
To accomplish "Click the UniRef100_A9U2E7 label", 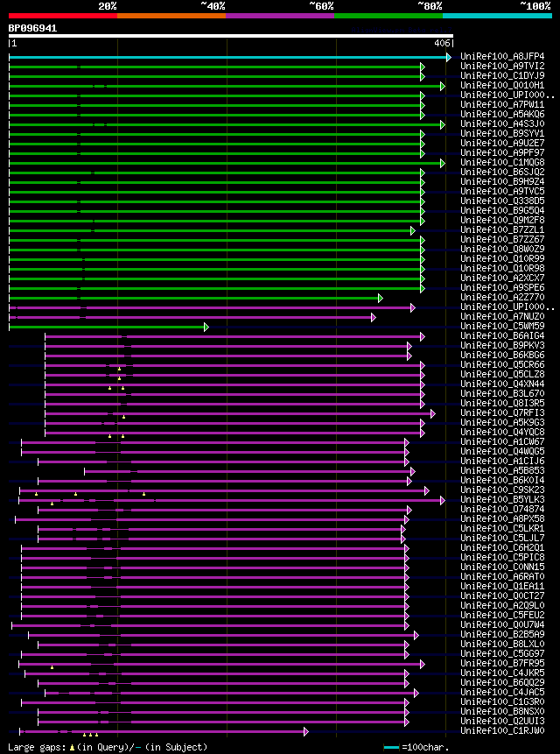I will click(502, 143).
